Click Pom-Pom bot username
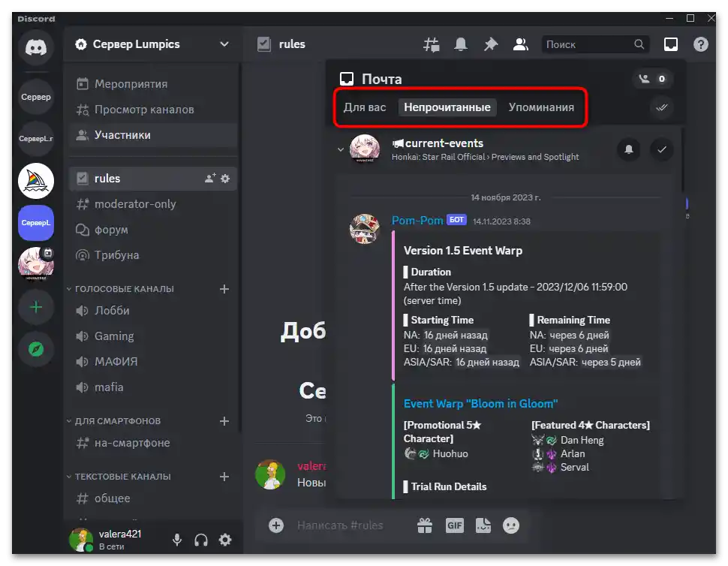Viewport: 728px width, 566px height. [417, 221]
